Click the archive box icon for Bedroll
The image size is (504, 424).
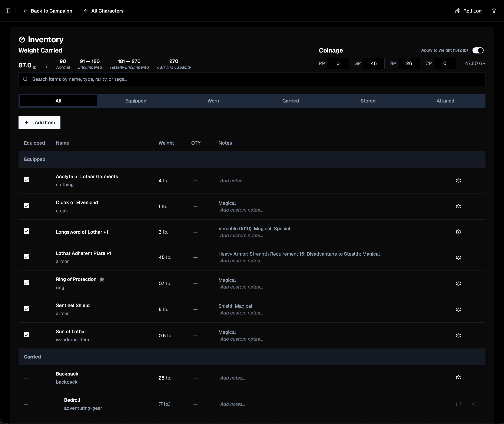point(458,404)
